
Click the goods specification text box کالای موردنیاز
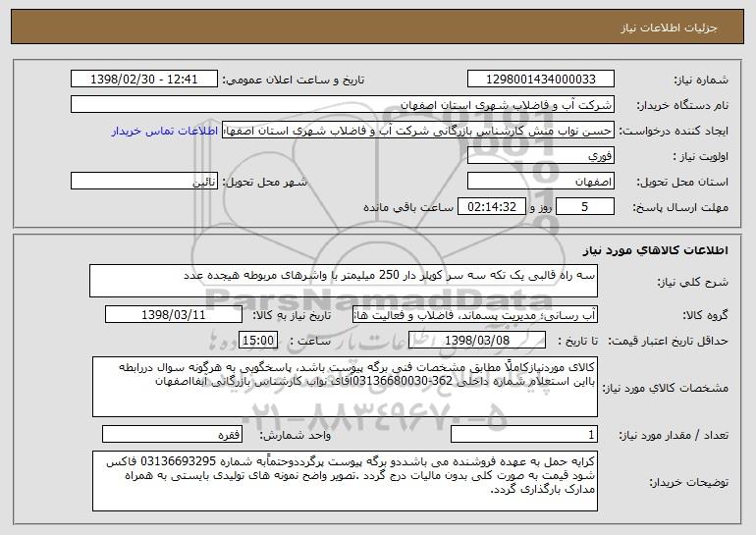pyautogui.click(x=345, y=387)
